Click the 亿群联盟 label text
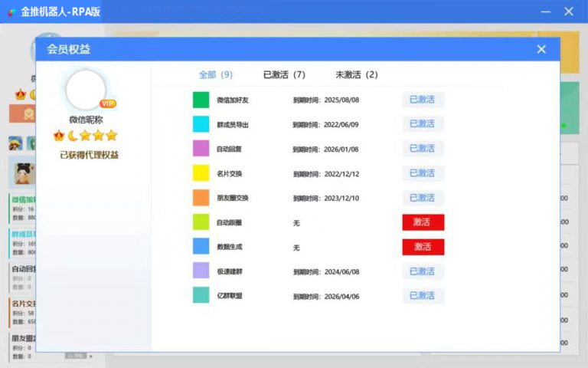This screenshot has height=368, width=588. click(230, 296)
